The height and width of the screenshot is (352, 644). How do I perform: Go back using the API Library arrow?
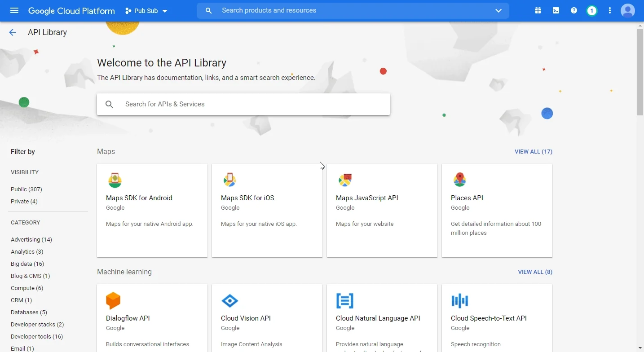coord(13,32)
